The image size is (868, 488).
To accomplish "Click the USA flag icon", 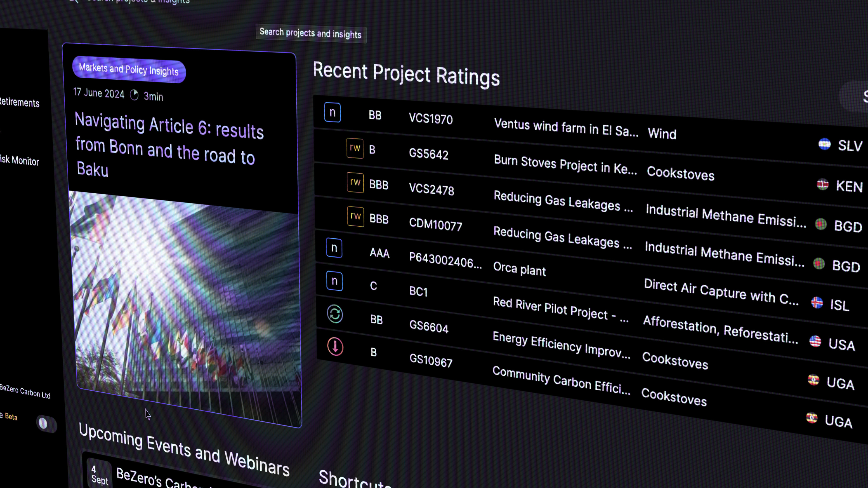I will (815, 342).
